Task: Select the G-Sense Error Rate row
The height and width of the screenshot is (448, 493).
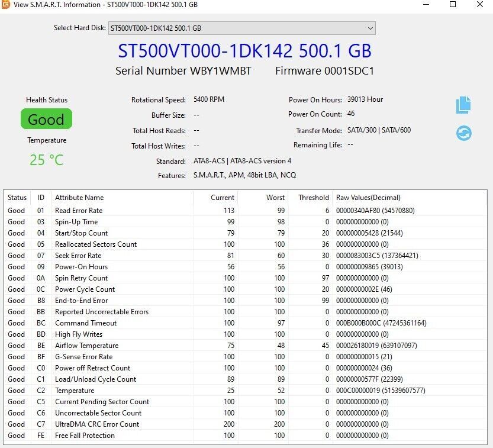Action: coord(245,356)
